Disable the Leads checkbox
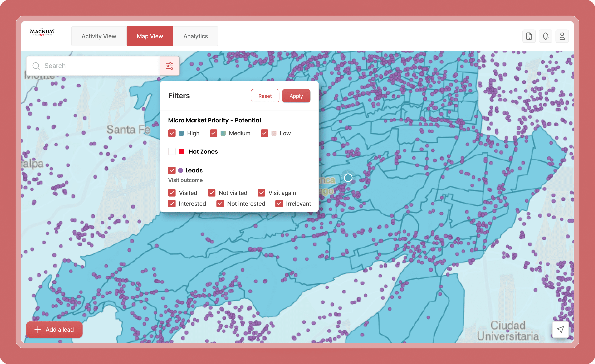595x364 pixels. tap(172, 170)
